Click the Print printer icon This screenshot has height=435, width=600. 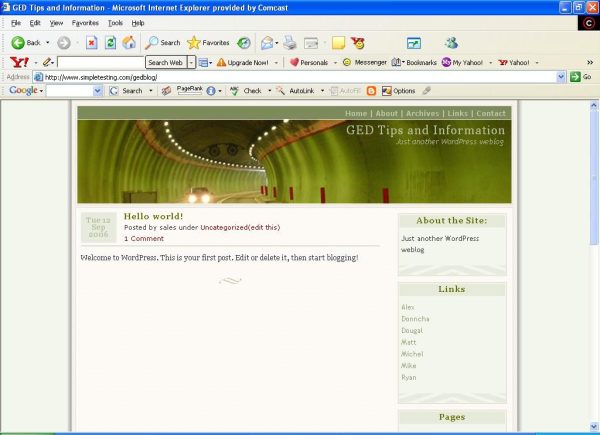290,43
